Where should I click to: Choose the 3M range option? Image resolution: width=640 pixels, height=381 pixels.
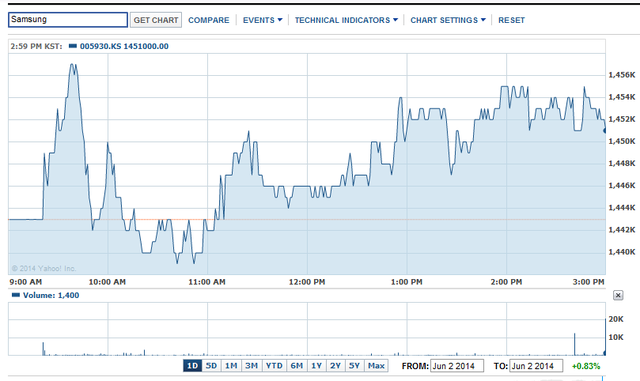pos(251,365)
